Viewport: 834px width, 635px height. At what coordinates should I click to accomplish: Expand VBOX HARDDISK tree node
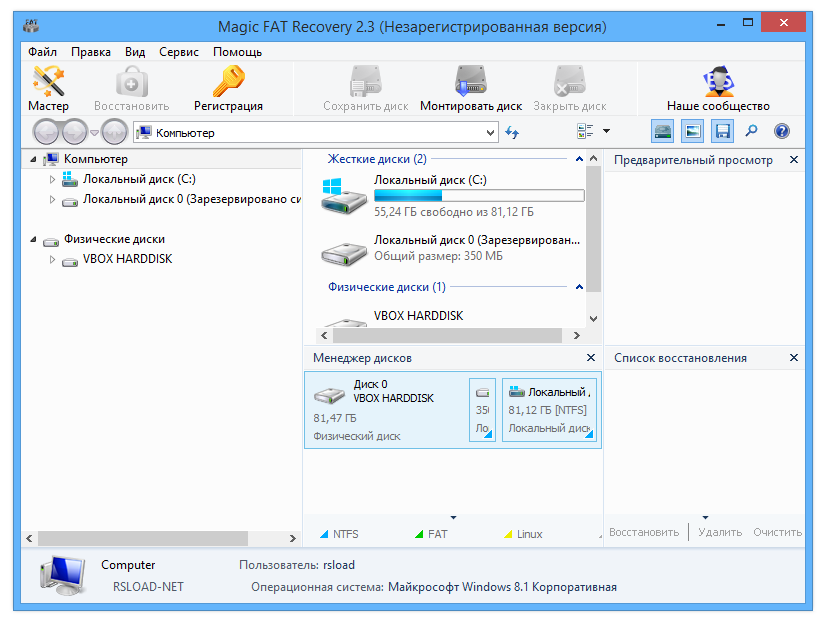coord(52,260)
